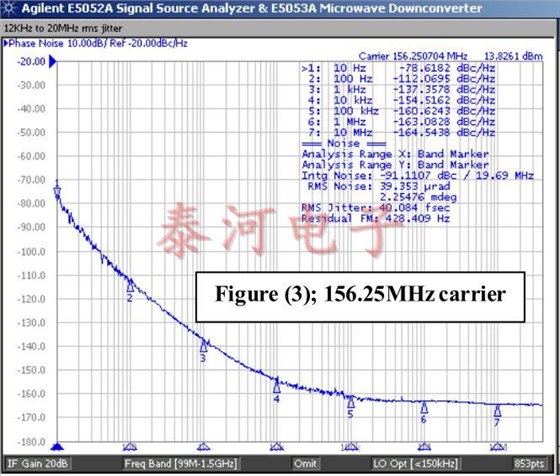Select marker 4 triangle at 10 kHz
560x476 pixels.
pos(277,387)
